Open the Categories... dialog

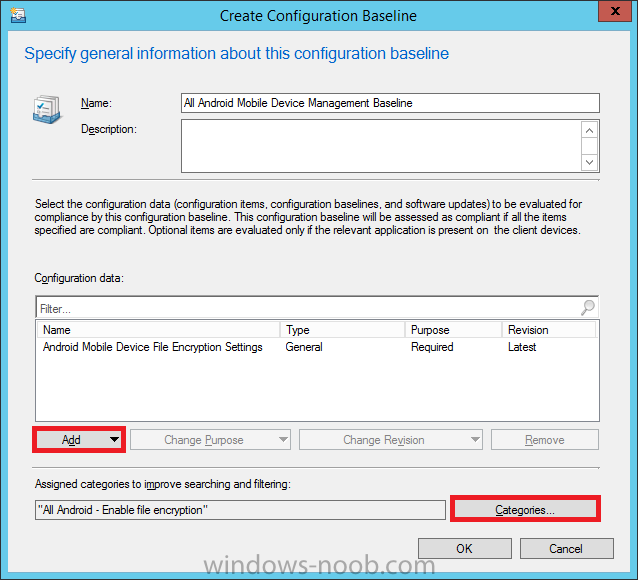[525, 510]
